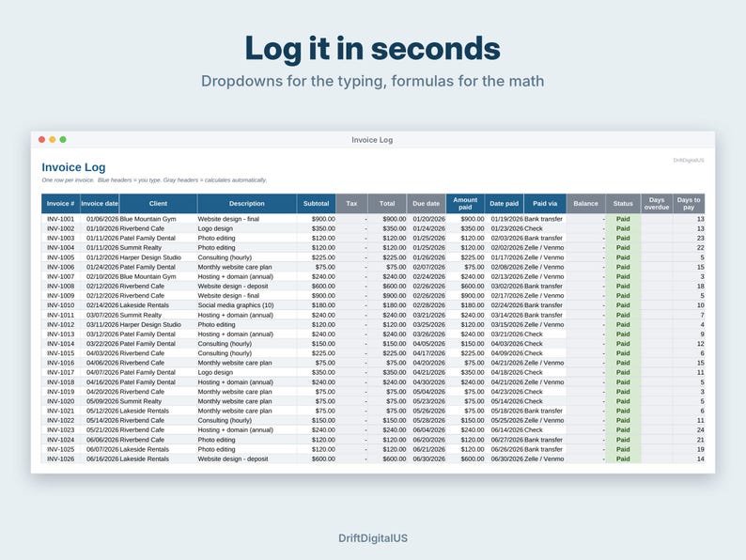
Task: Click the Date paid column header
Action: point(505,204)
